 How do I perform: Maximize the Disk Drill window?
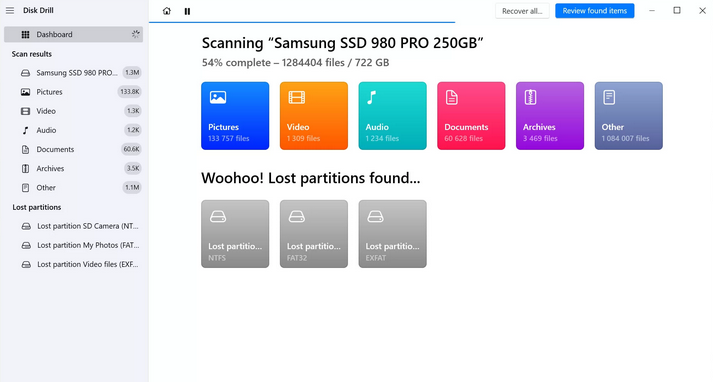[677, 10]
